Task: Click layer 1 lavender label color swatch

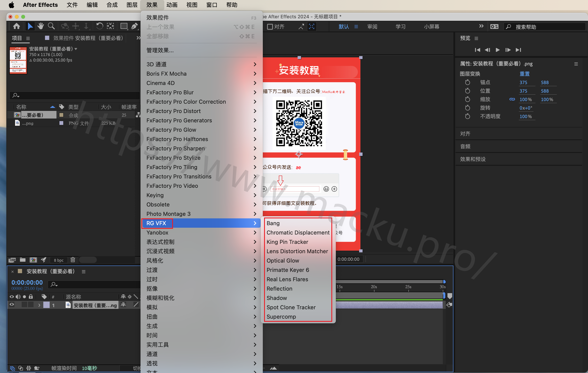Action: click(46, 305)
